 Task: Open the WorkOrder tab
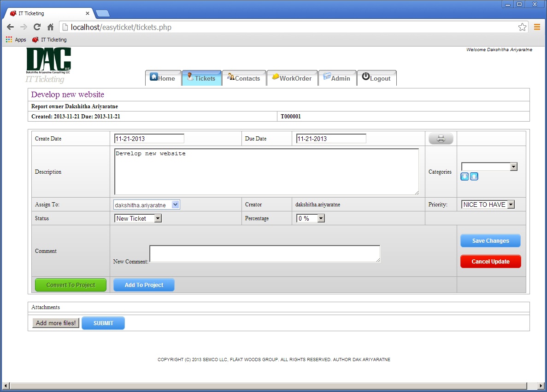coord(292,78)
